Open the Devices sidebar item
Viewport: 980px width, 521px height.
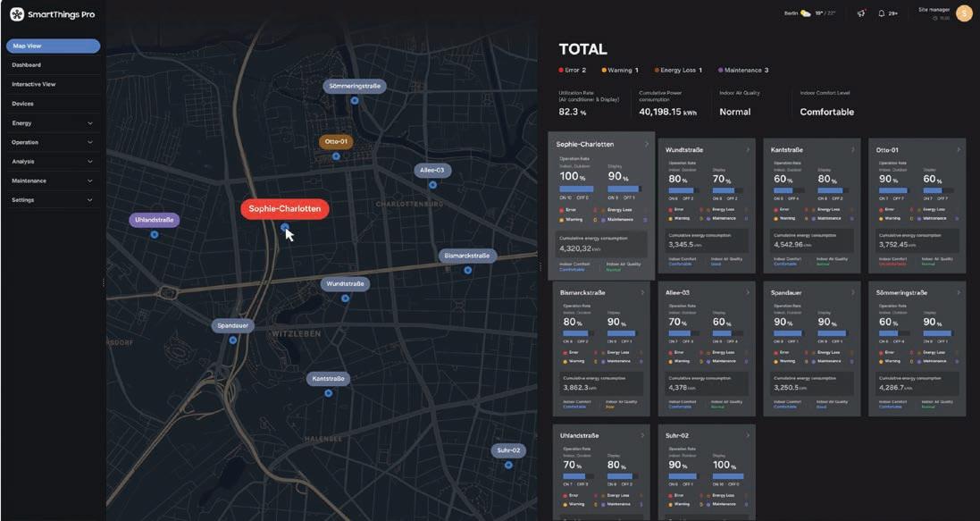click(53, 104)
